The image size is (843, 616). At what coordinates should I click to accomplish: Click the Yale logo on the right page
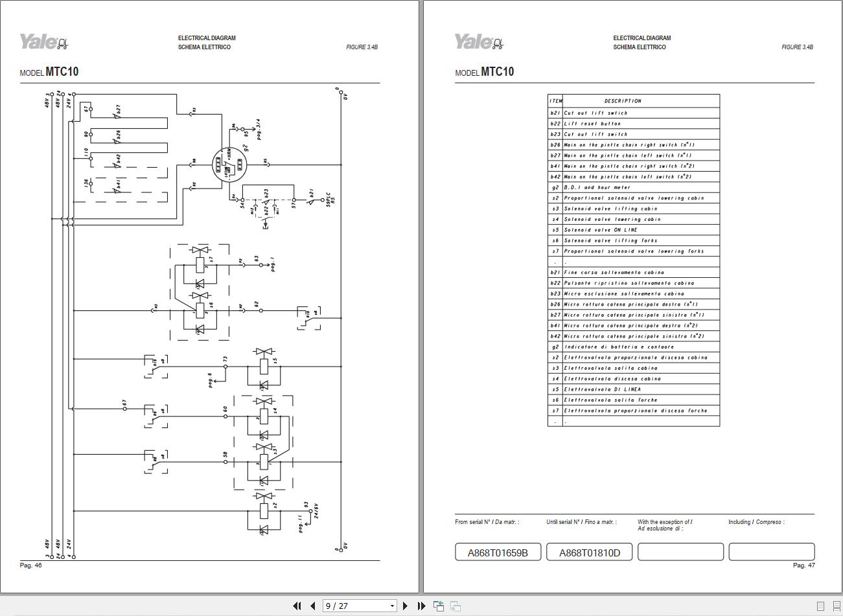click(479, 42)
